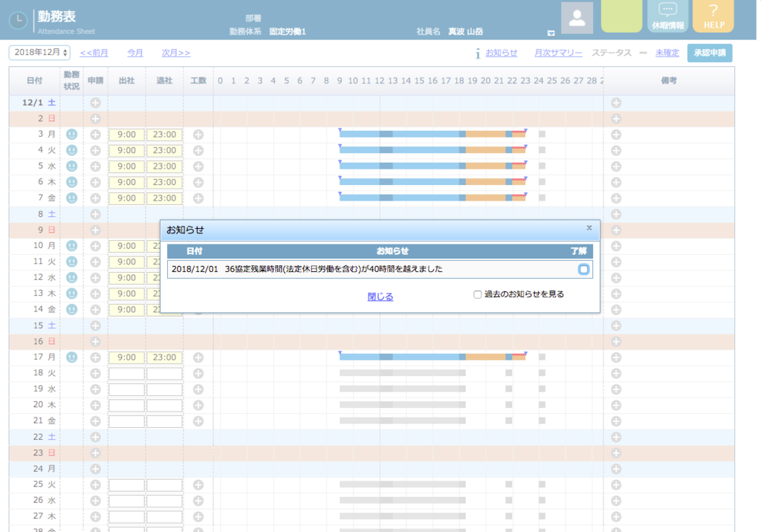Screen dimensions: 761x532
Task: Expand the small dropdown arrow beside 真波 山岳
Action: click(x=551, y=33)
